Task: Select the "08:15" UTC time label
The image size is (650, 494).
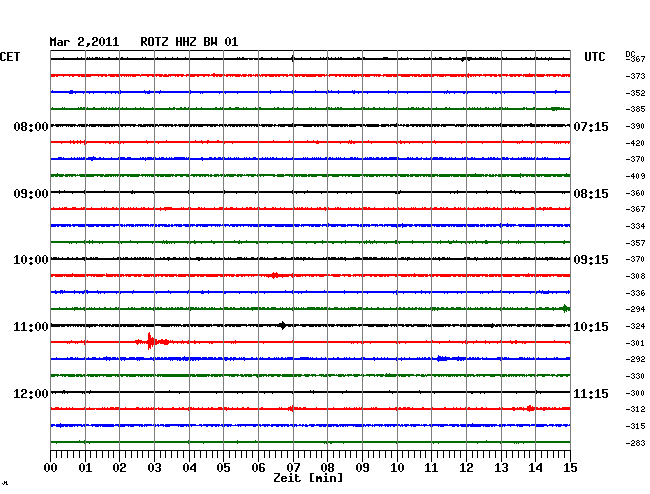Action: [591, 194]
